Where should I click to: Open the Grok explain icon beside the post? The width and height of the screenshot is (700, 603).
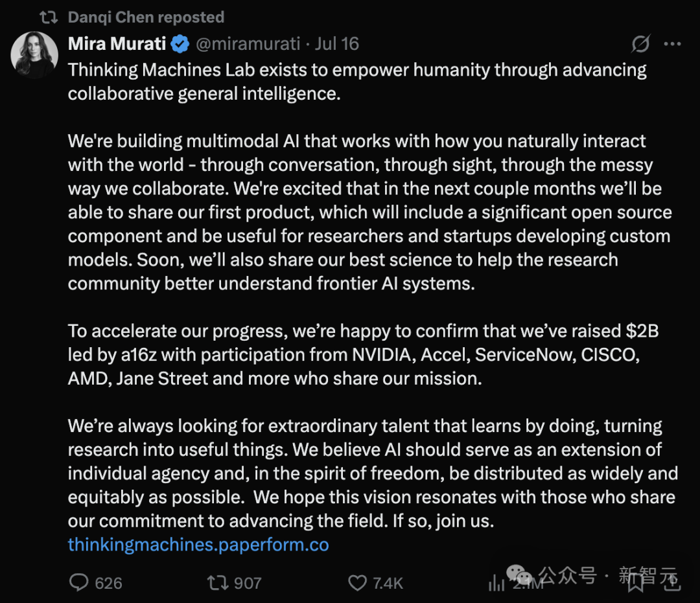(x=640, y=44)
